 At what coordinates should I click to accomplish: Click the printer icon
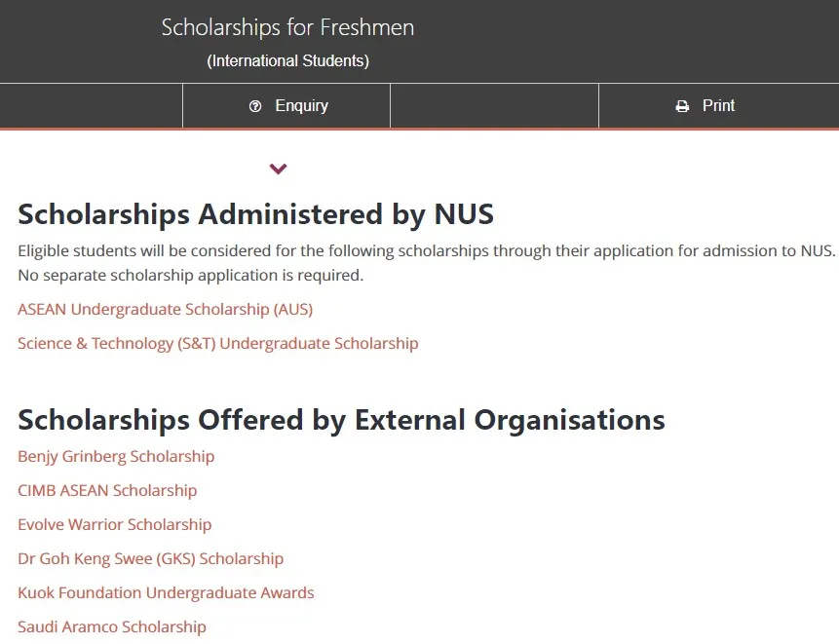[x=682, y=106]
